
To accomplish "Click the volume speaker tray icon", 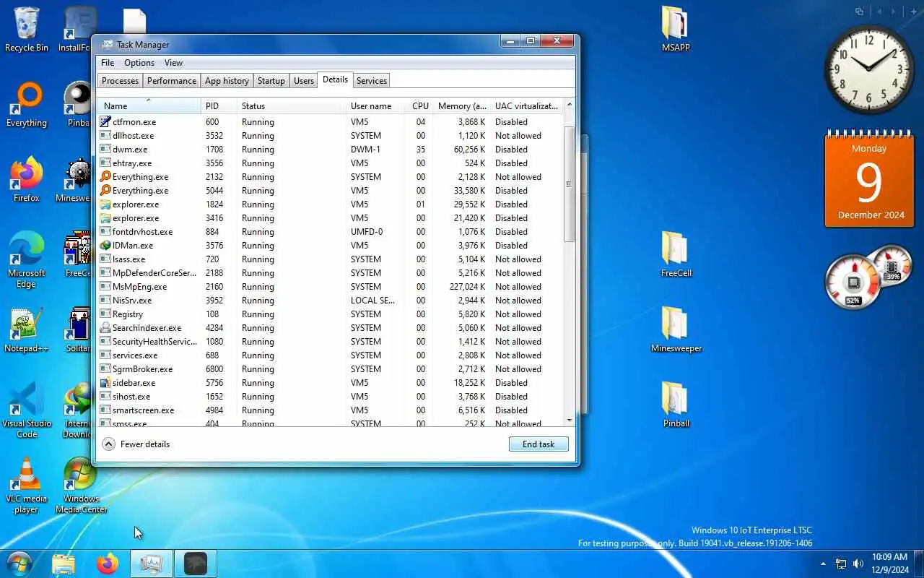I will [x=858, y=564].
